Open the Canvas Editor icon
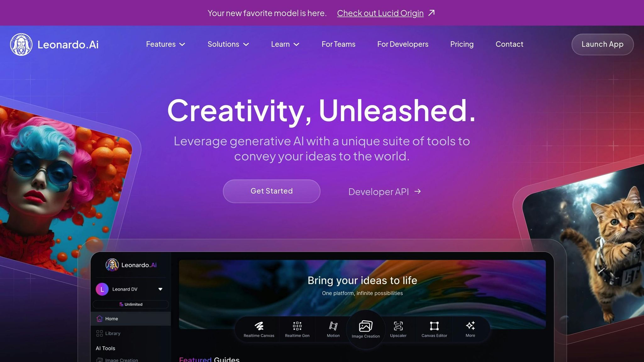The height and width of the screenshot is (362, 644). click(434, 326)
